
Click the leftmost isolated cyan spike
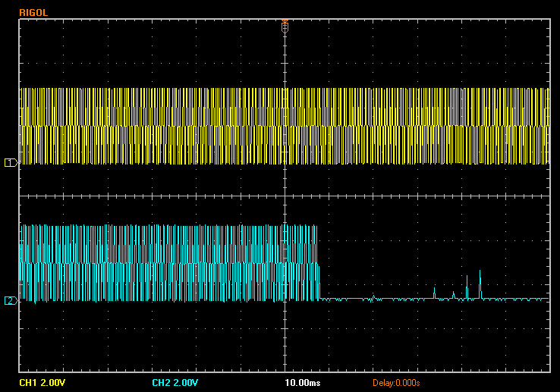point(434,293)
